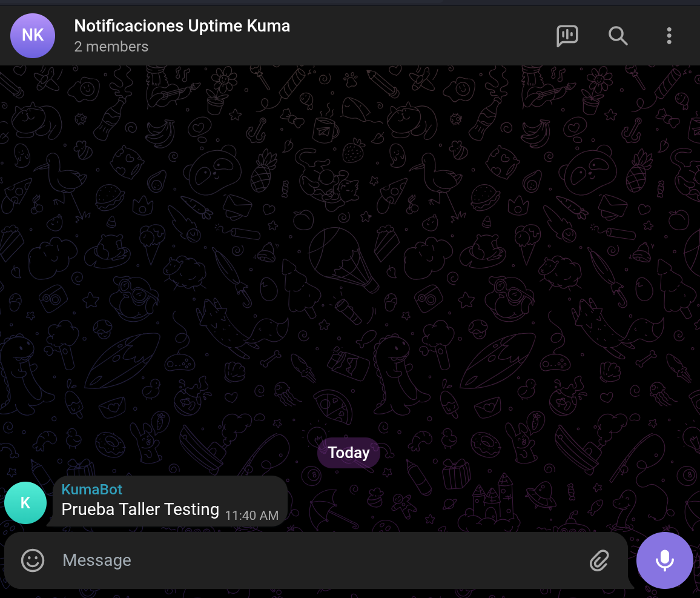View the 2 members subtitle
The image size is (700, 598).
[111, 47]
